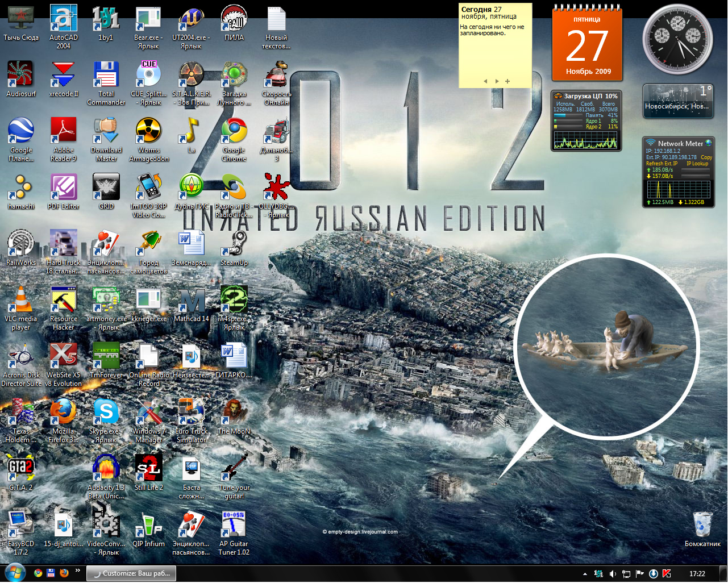Click the analog clock gadget
This screenshot has height=583, width=728.
tap(677, 40)
